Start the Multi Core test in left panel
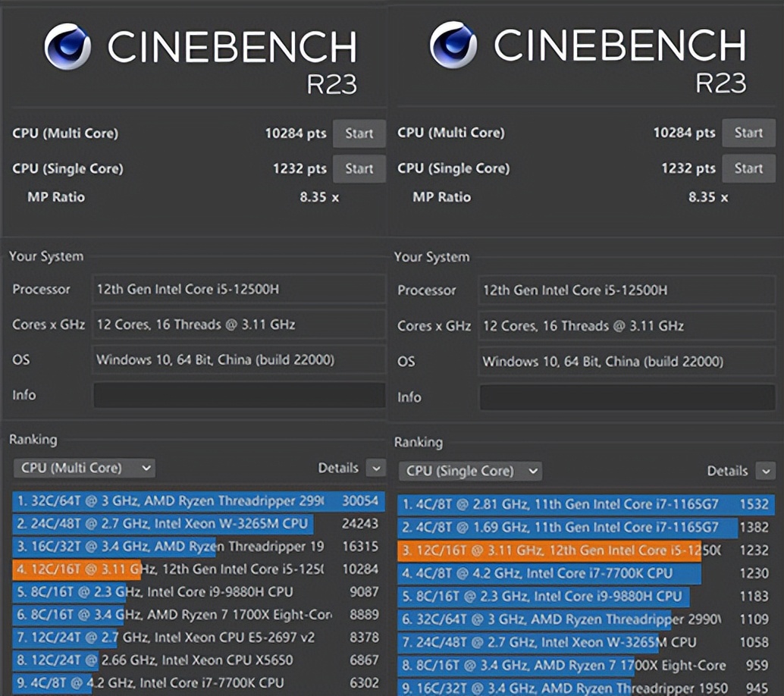This screenshot has height=696, width=784. click(359, 133)
